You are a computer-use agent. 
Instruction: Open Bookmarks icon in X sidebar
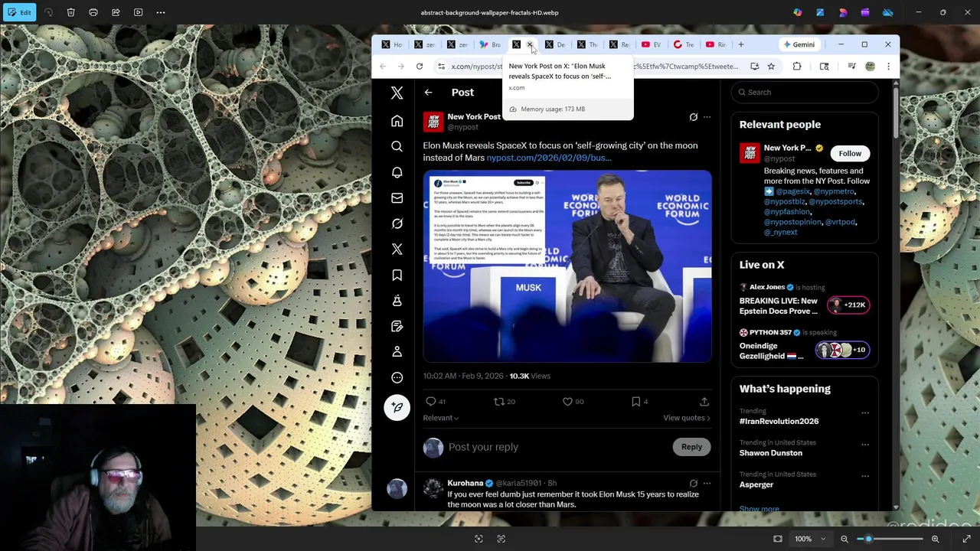point(397,275)
